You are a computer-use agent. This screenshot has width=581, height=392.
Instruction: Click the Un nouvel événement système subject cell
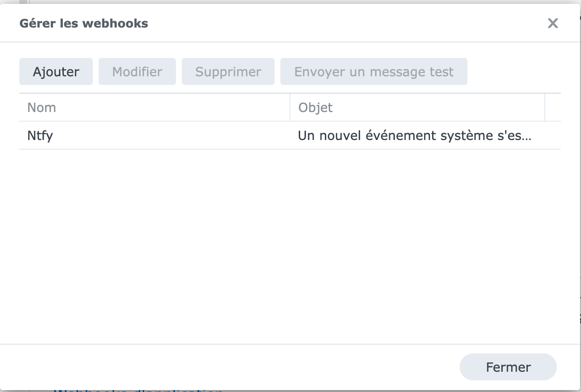tap(417, 135)
